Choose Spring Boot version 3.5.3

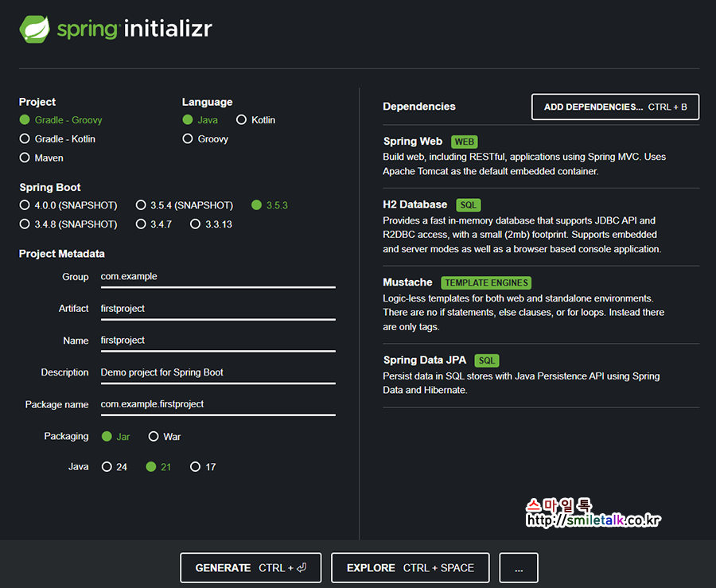pos(270,205)
